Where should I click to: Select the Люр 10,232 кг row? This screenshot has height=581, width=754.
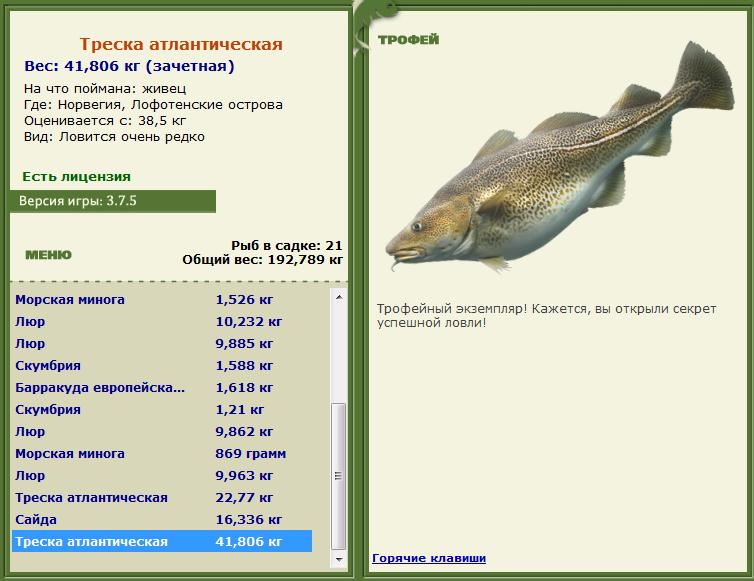[x=162, y=321]
